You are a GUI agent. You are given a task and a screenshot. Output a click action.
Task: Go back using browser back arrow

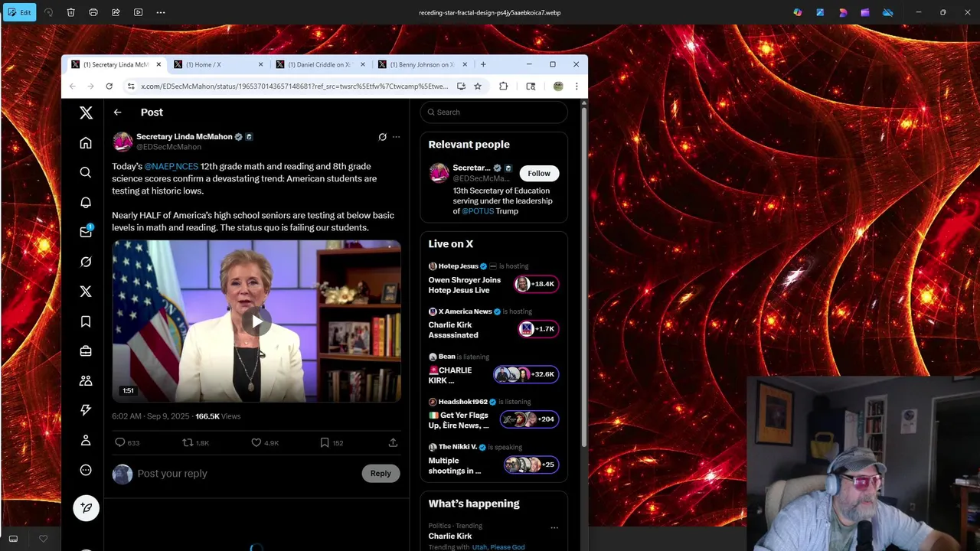tap(73, 86)
